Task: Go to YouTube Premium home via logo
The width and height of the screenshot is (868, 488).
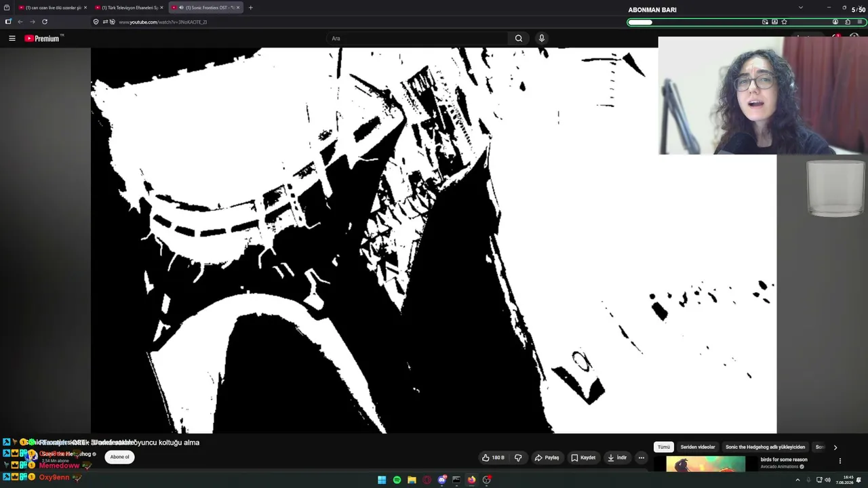Action: 43,39
